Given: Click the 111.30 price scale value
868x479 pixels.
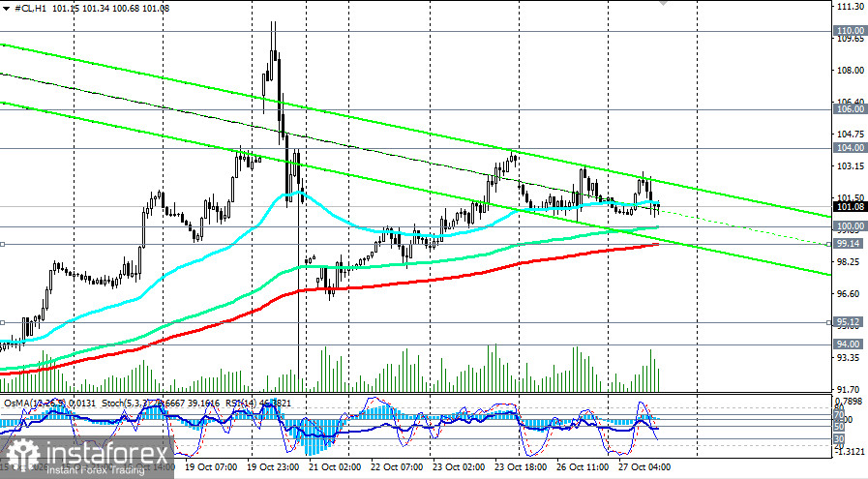Looking at the screenshot, I should click(x=852, y=6).
